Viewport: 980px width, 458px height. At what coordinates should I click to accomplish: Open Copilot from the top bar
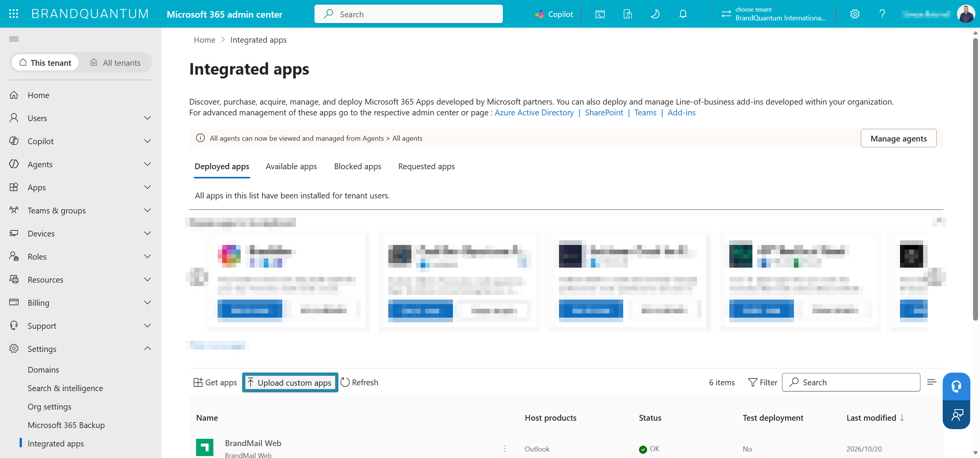(x=554, y=14)
